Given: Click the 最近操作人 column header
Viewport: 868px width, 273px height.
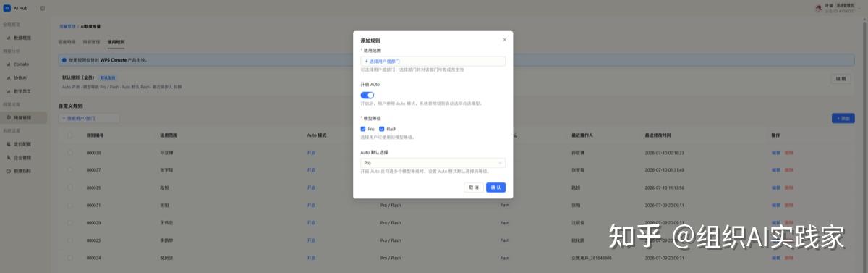Looking at the screenshot, I should click(582, 135).
